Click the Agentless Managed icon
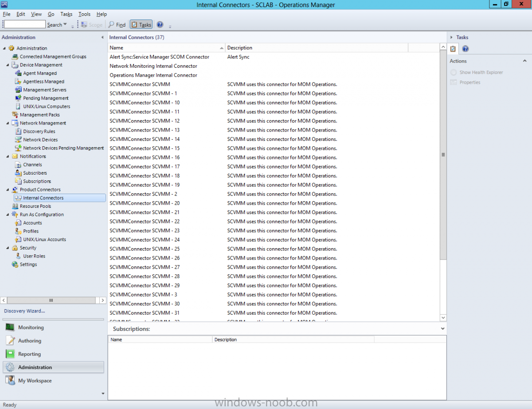The height and width of the screenshot is (409, 532). click(18, 82)
